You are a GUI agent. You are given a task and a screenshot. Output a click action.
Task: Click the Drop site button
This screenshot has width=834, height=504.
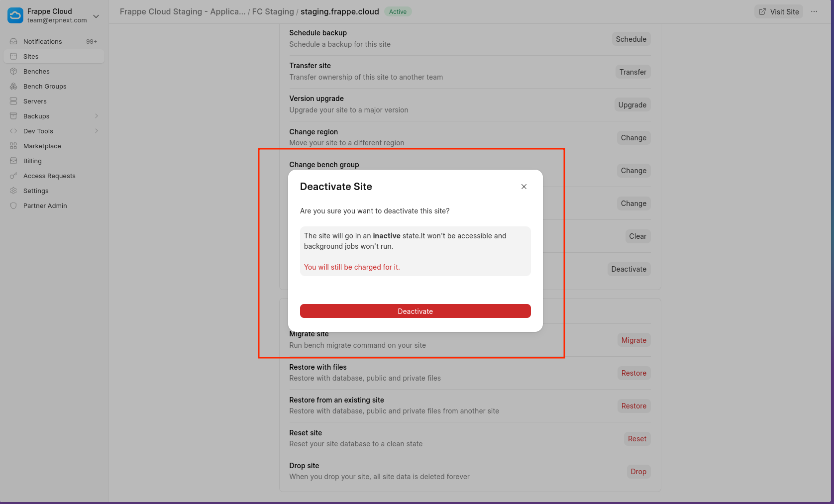(x=638, y=472)
